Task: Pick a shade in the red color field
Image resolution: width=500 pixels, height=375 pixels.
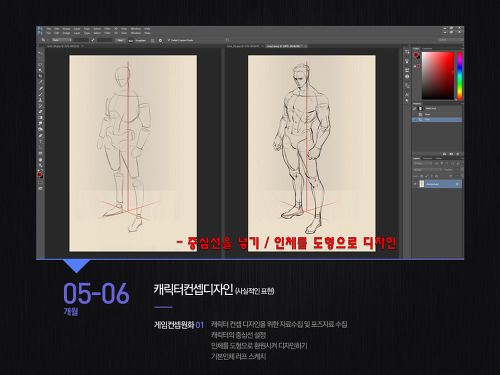Action: 438,75
